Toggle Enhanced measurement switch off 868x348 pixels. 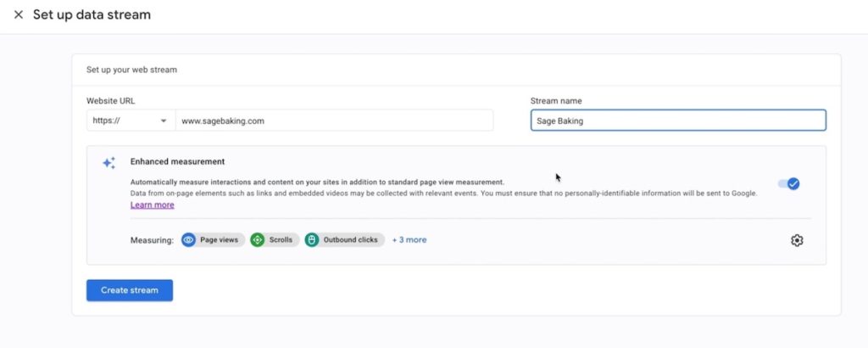tap(789, 183)
